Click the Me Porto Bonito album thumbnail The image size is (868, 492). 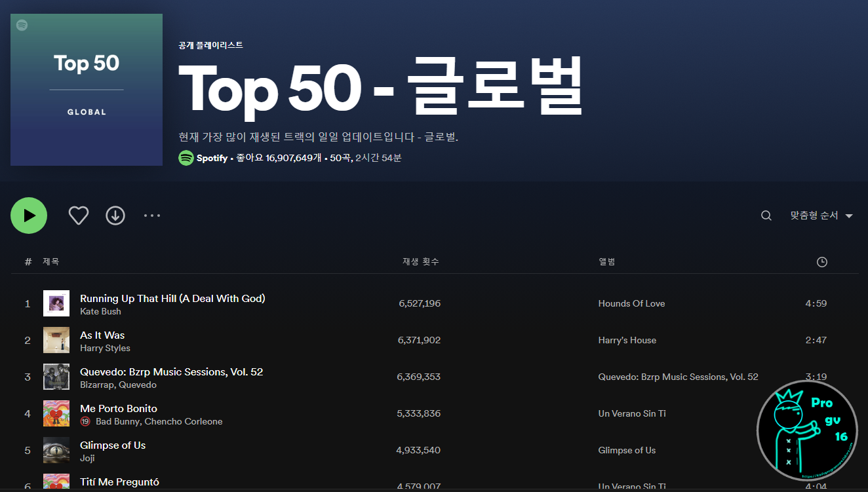coord(56,413)
